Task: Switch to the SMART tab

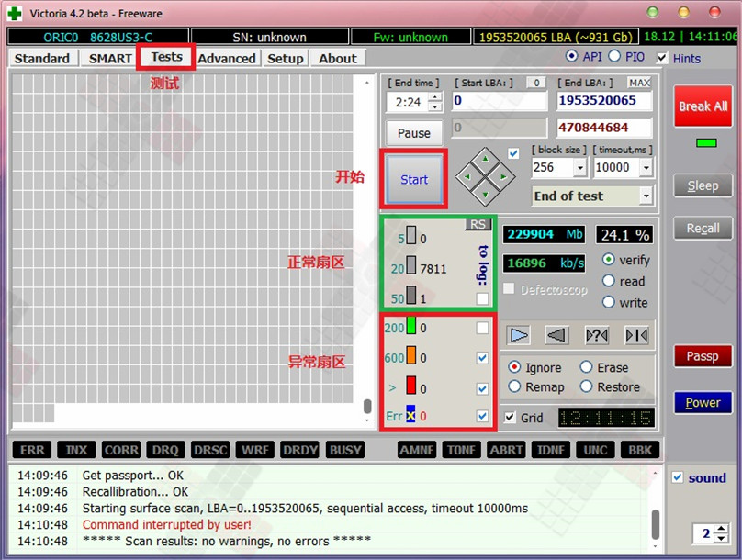Action: click(110, 58)
